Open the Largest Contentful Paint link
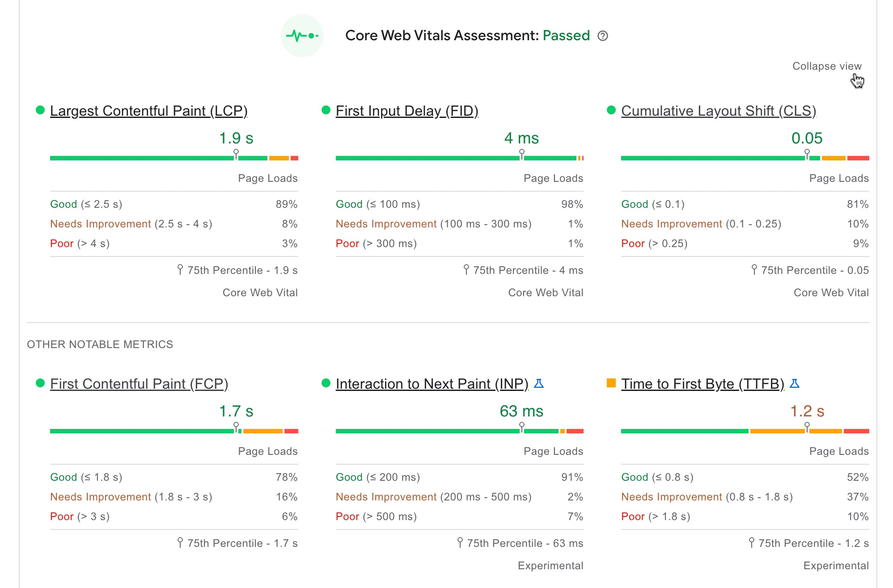This screenshot has height=588, width=893. click(150, 111)
